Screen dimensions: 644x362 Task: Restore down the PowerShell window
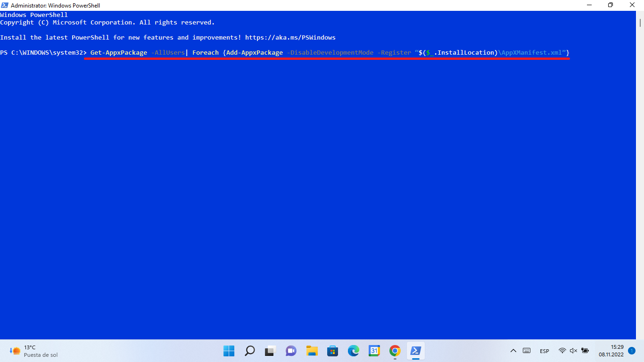coord(611,5)
